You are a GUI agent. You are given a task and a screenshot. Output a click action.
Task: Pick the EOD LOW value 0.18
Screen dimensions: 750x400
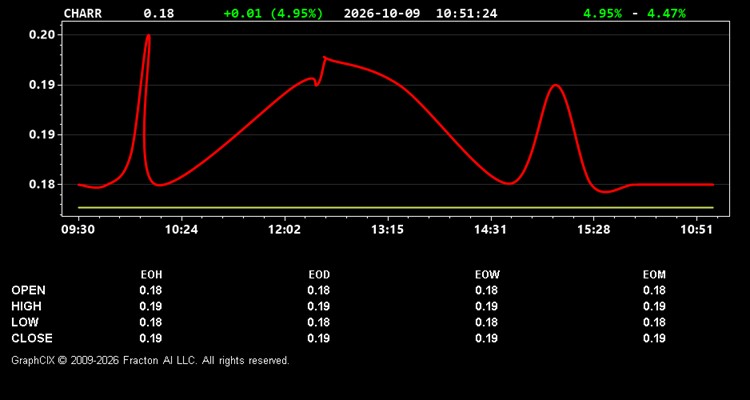[319, 322]
